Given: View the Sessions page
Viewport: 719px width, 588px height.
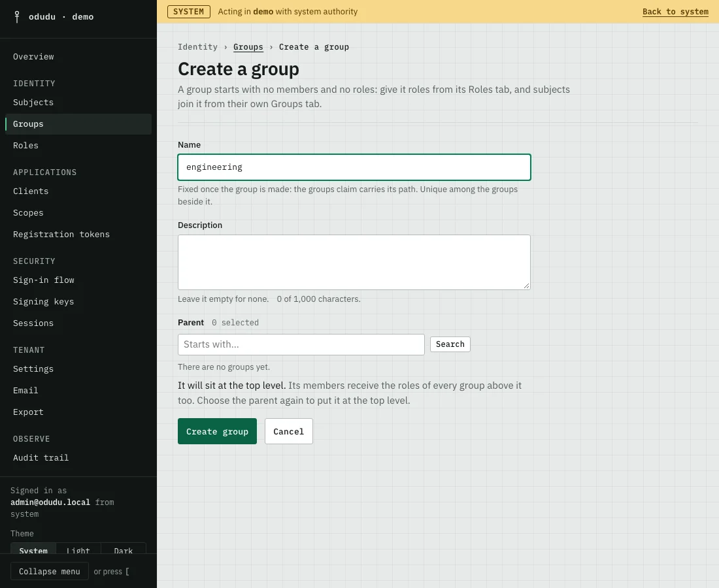Looking at the screenshot, I should [78, 323].
